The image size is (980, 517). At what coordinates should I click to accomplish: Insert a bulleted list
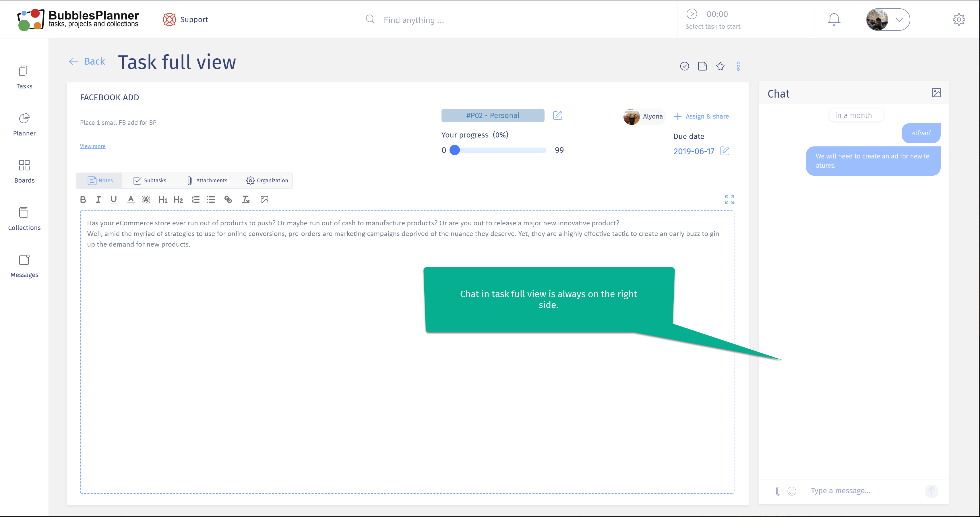[211, 199]
